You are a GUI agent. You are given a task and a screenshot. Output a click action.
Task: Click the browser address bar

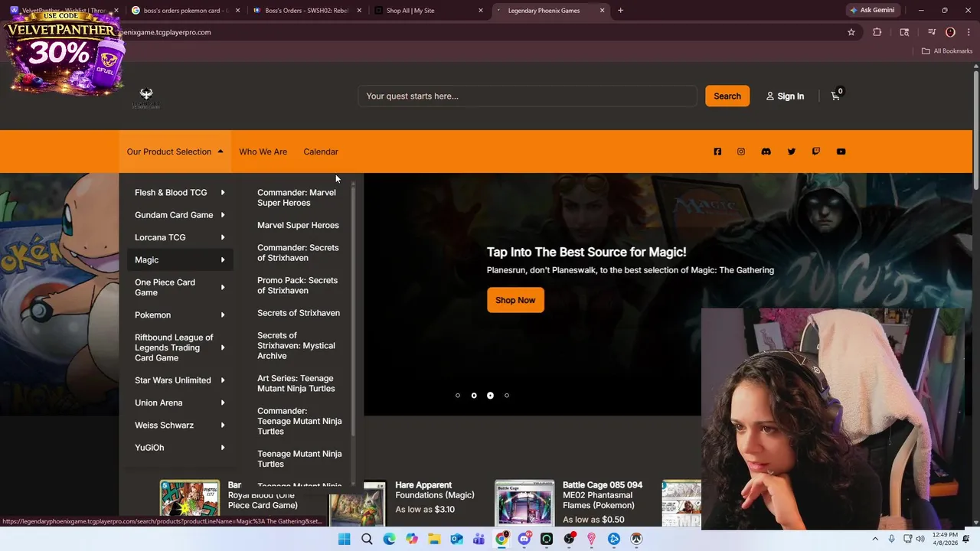coord(482,32)
